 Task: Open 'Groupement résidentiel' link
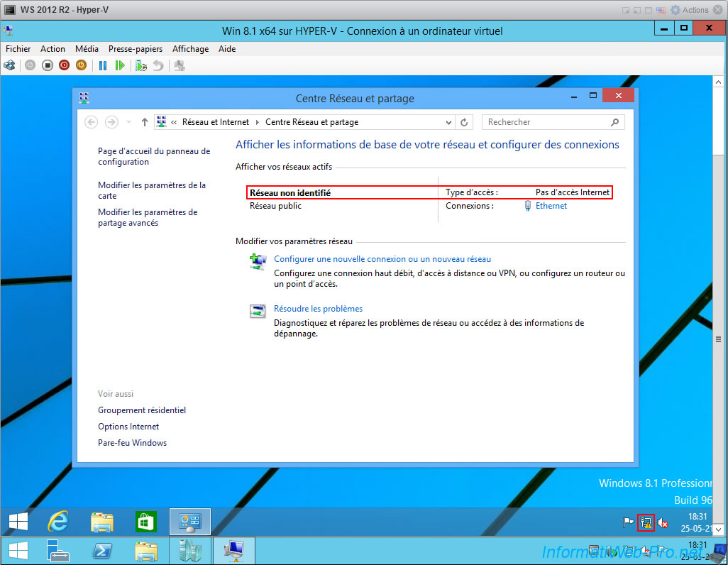[x=142, y=410]
